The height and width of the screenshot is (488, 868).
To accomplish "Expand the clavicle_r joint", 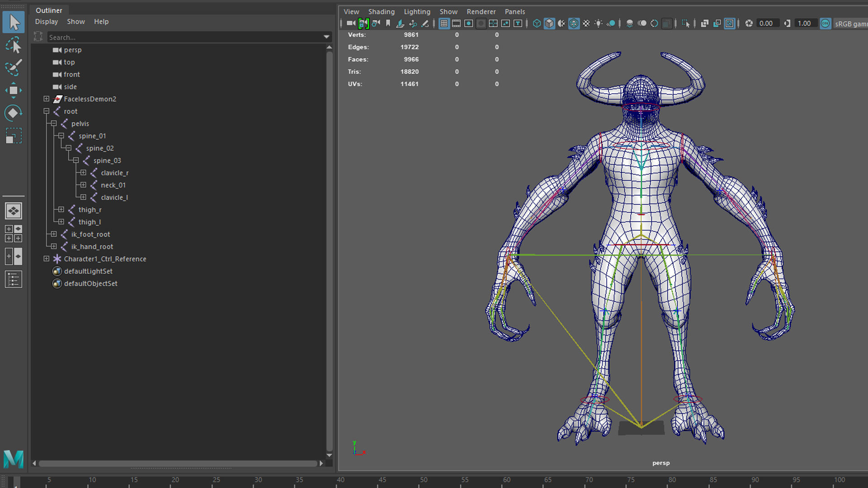I will pos(83,172).
